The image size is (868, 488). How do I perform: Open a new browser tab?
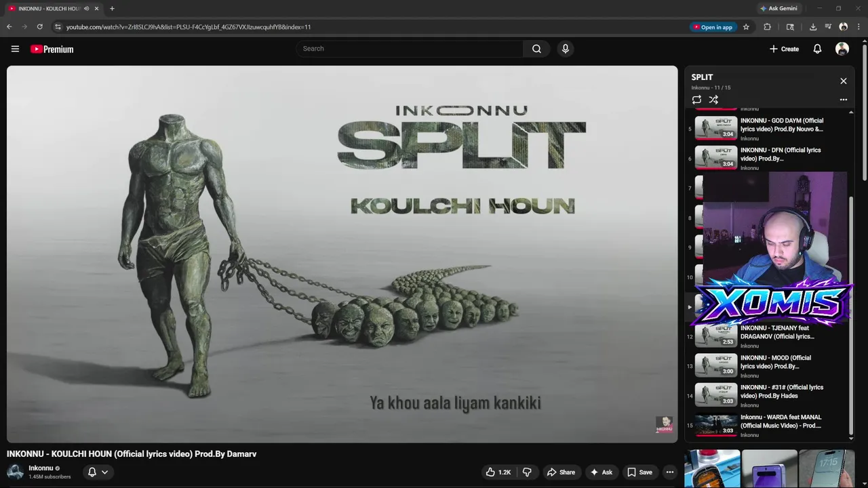[112, 8]
